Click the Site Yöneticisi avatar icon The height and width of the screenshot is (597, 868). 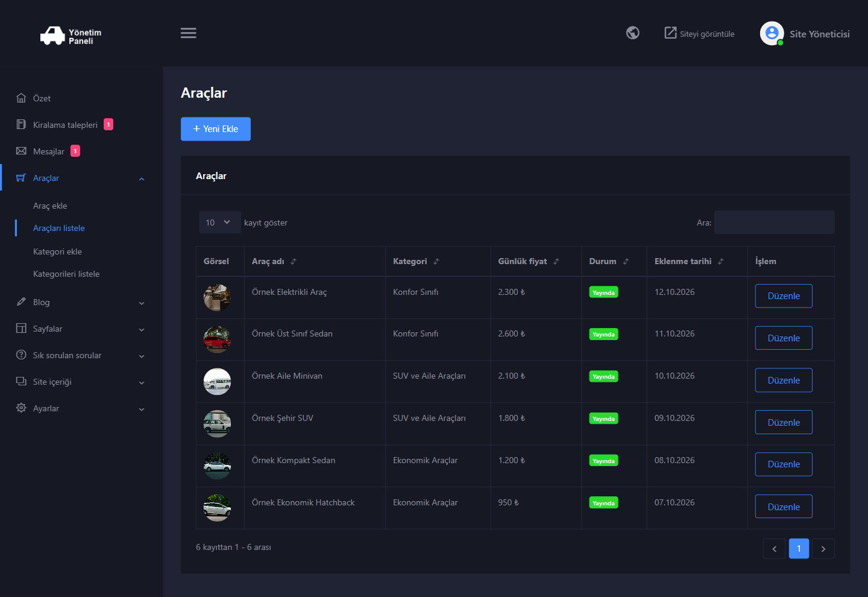click(x=772, y=34)
